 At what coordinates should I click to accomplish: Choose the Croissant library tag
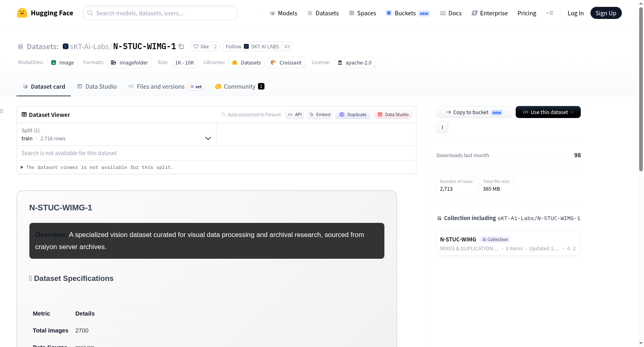(x=286, y=62)
